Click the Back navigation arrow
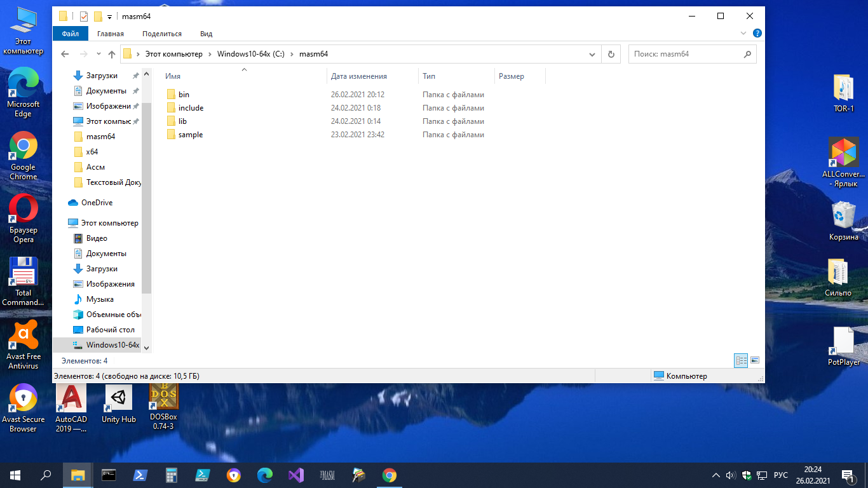The width and height of the screenshot is (868, 488). click(65, 54)
